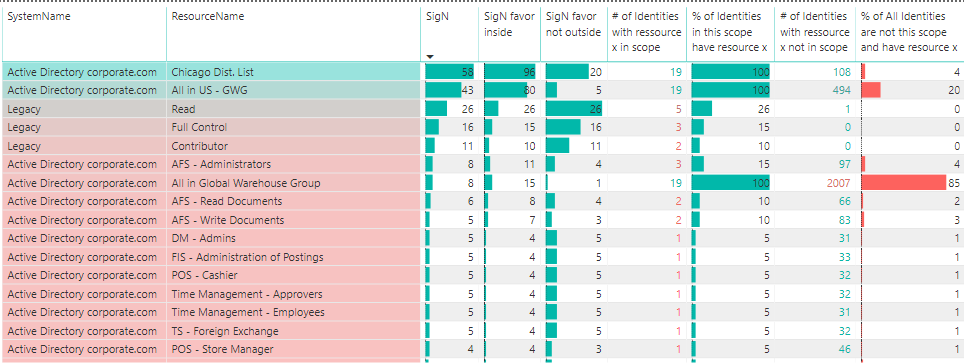
Task: Click the SigN favor not outside header
Action: pyautogui.click(x=573, y=25)
